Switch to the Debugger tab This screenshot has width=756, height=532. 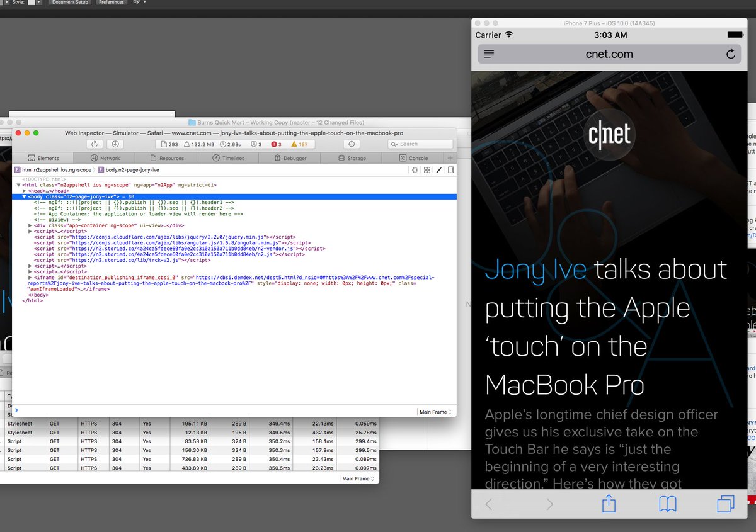coord(290,158)
